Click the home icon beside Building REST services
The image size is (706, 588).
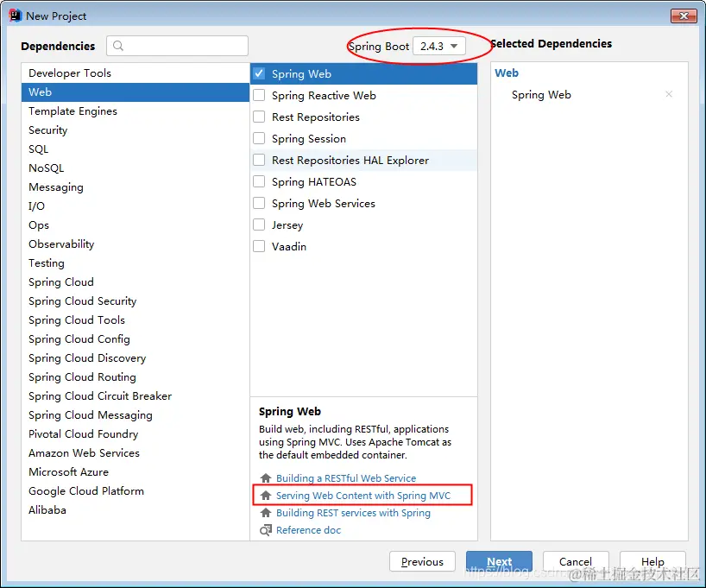point(266,513)
